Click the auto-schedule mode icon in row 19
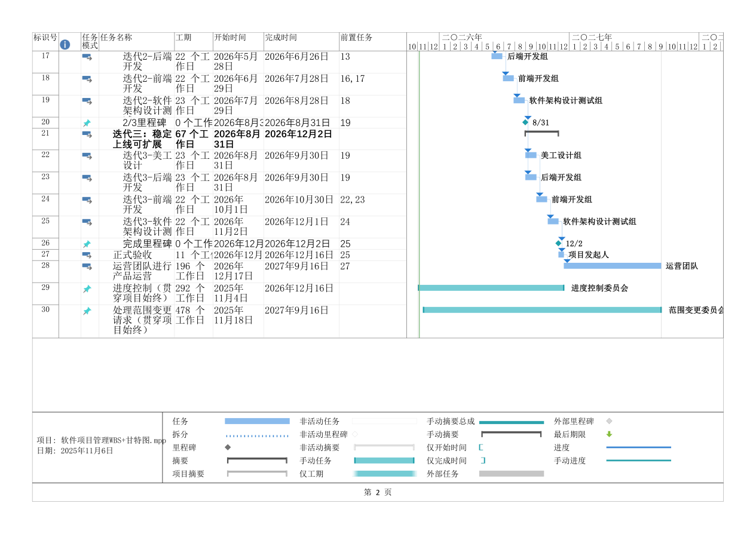 (87, 101)
